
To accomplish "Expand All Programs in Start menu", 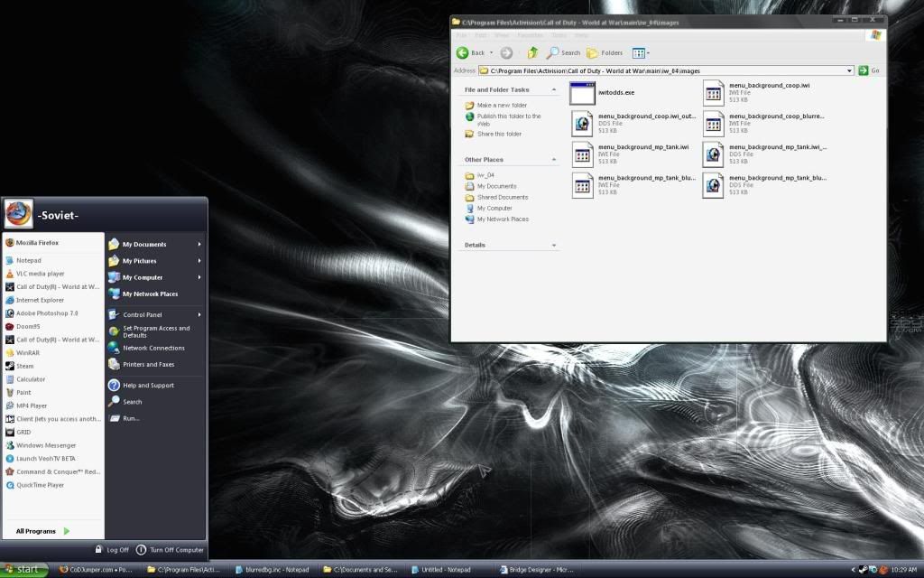I will tap(42, 531).
